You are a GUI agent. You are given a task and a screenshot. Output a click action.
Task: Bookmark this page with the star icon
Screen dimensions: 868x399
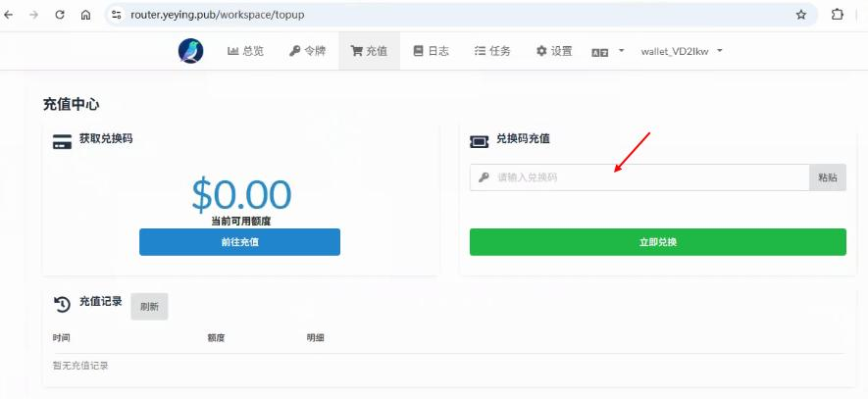click(800, 15)
